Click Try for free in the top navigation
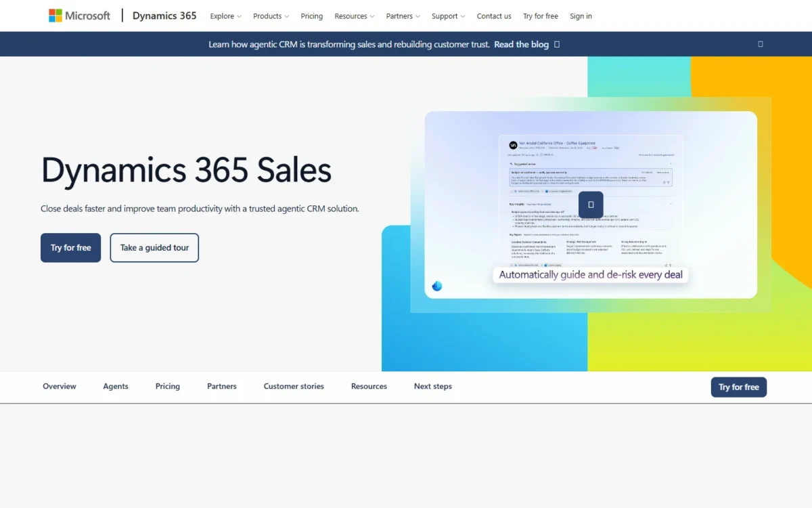Image resolution: width=812 pixels, height=508 pixels. (x=541, y=16)
